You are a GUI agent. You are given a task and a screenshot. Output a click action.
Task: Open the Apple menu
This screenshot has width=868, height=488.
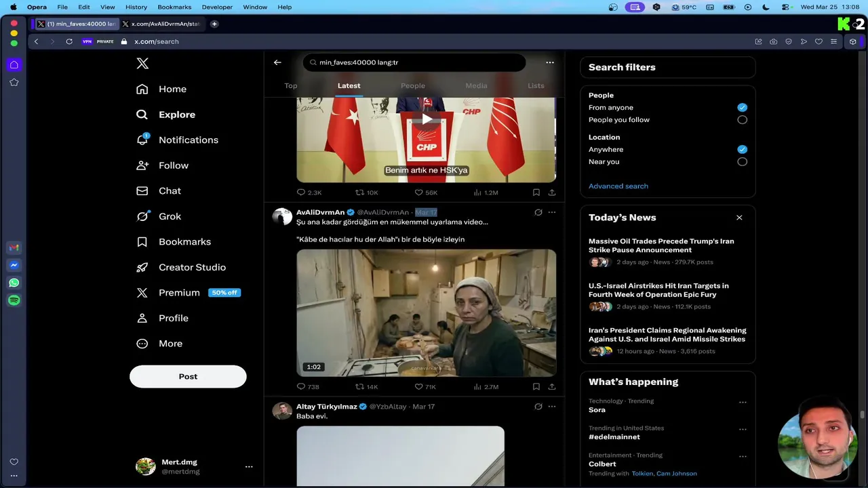(x=13, y=7)
